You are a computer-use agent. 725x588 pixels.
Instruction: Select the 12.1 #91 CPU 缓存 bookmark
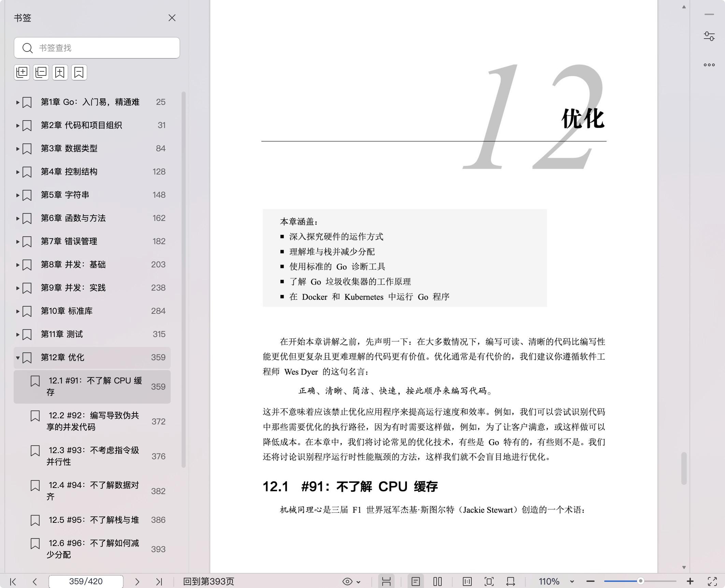tap(92, 387)
